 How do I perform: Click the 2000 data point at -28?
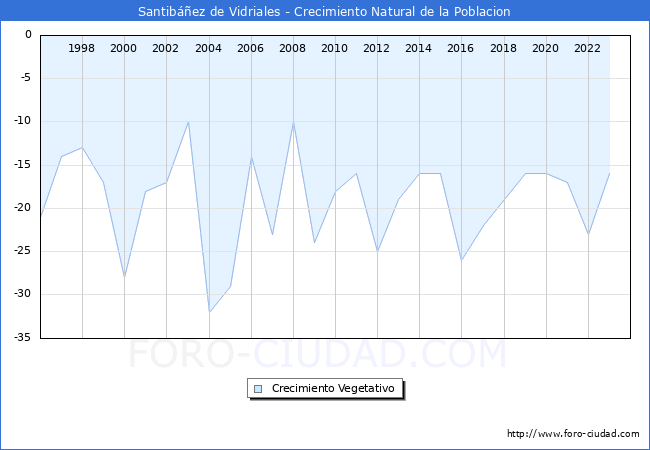coord(124,277)
